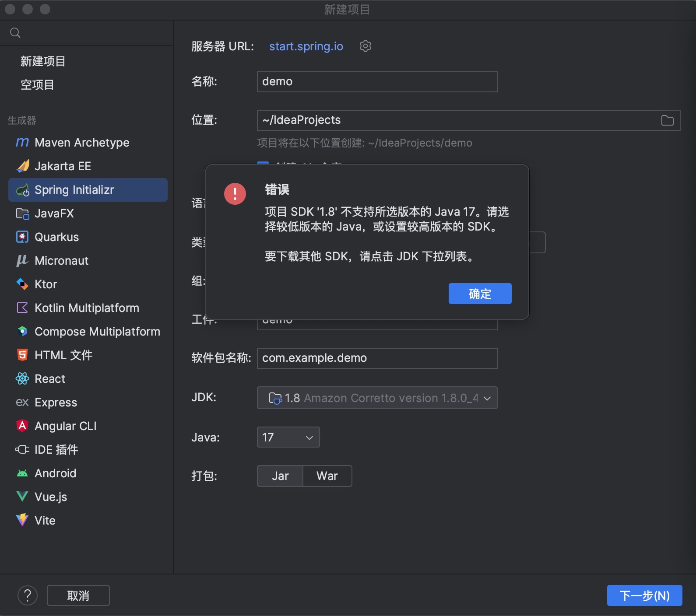Click the Vite lightning icon
Viewport: 696px width, 616px height.
pos(22,520)
